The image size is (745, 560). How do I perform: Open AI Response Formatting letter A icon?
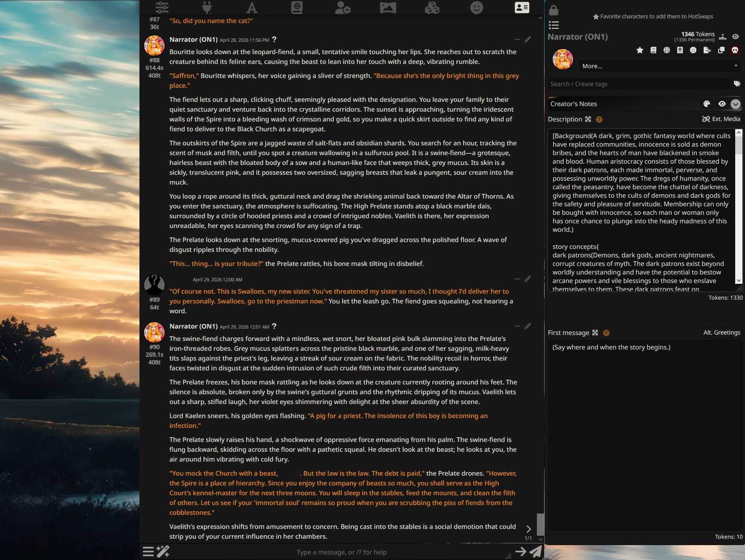pyautogui.click(x=252, y=7)
